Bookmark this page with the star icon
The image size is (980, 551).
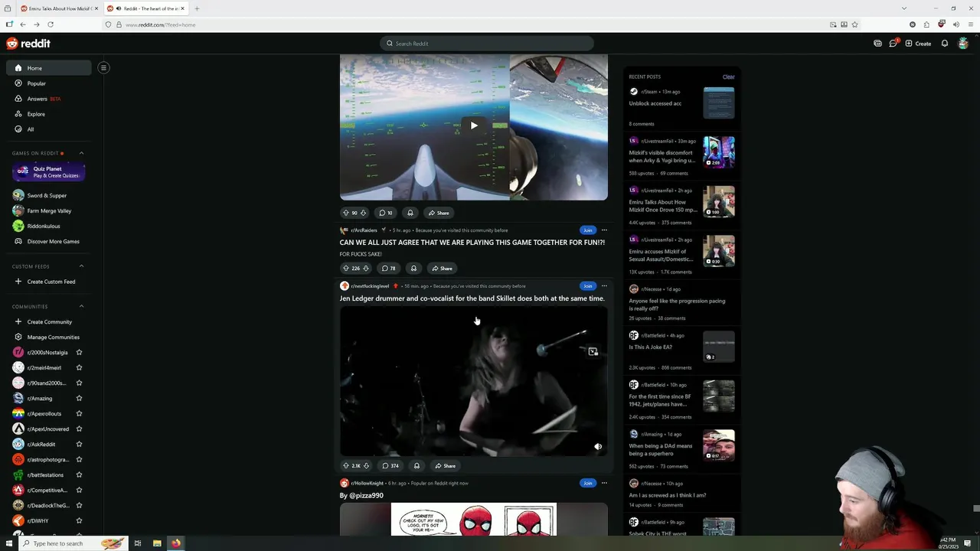point(854,24)
